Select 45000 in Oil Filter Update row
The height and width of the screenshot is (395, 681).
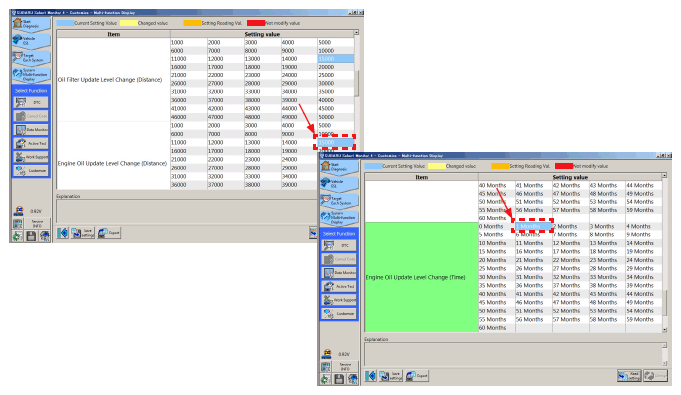pyautogui.click(x=335, y=109)
